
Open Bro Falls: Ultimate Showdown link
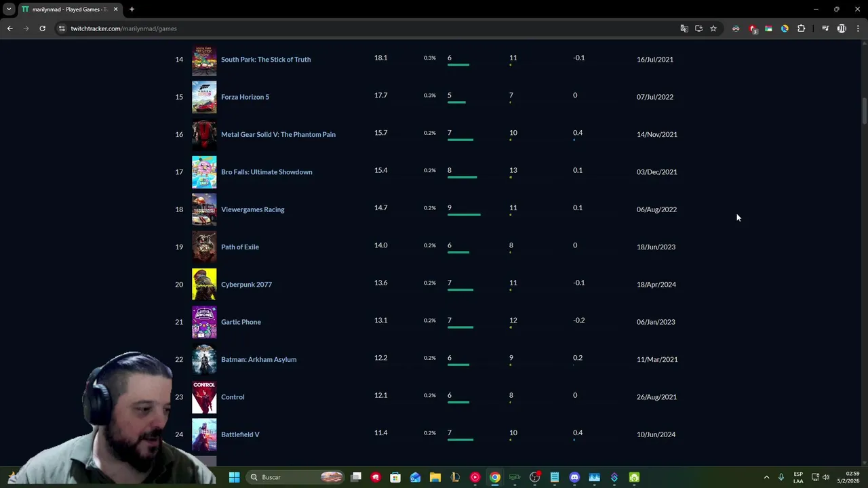click(x=267, y=172)
